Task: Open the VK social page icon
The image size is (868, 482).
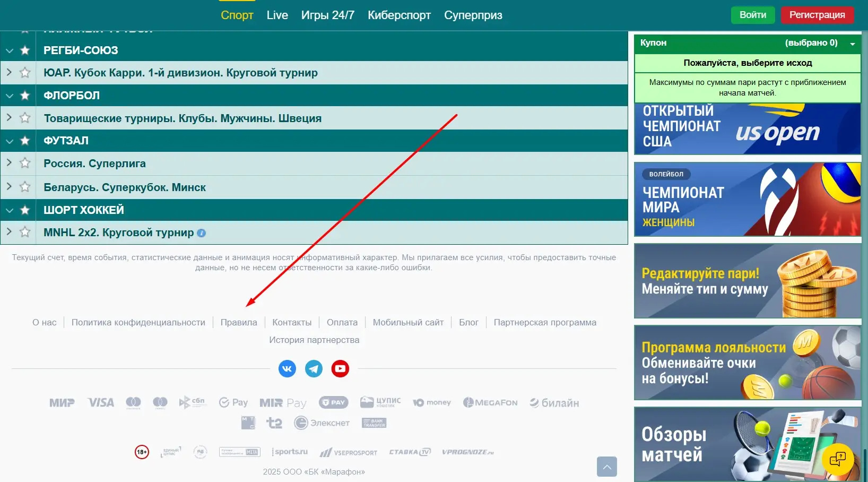Action: (x=287, y=368)
